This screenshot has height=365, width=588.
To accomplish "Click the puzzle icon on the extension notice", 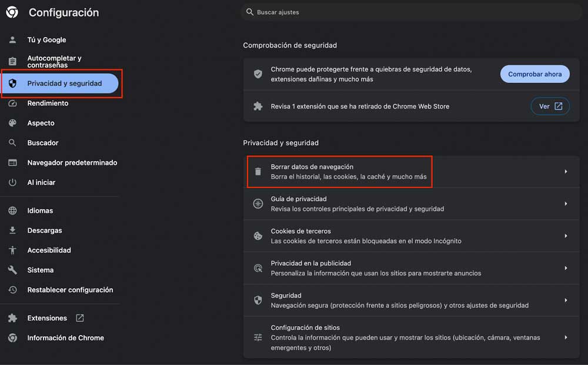I will pos(258,106).
